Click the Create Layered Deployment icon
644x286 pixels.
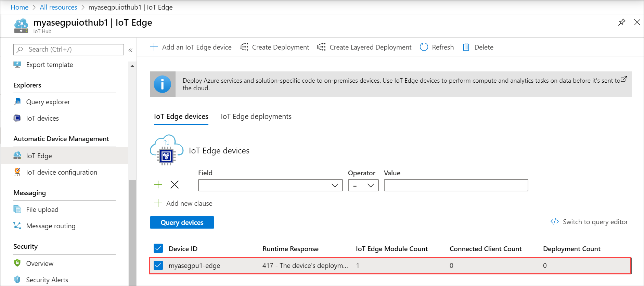coord(321,47)
